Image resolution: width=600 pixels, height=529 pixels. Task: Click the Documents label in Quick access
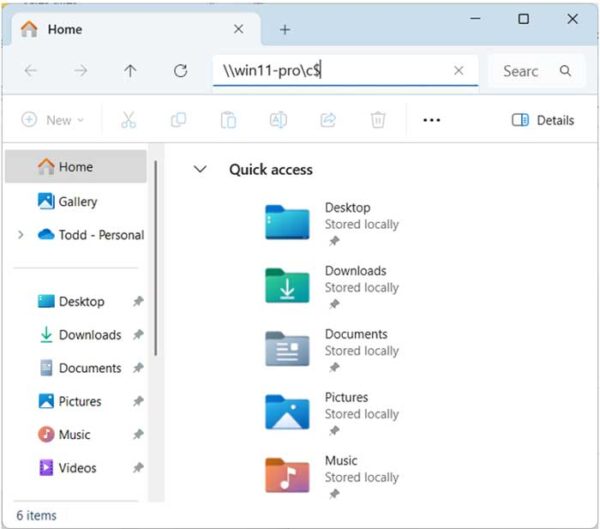click(356, 334)
